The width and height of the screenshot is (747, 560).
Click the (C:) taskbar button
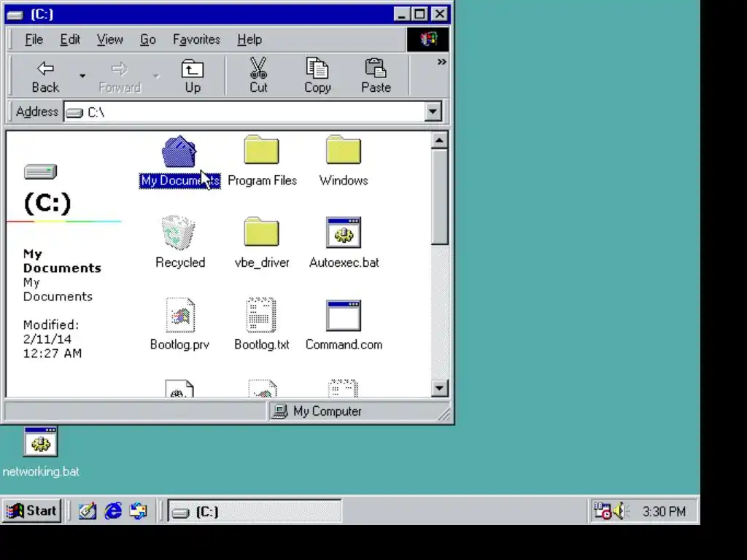click(255, 511)
